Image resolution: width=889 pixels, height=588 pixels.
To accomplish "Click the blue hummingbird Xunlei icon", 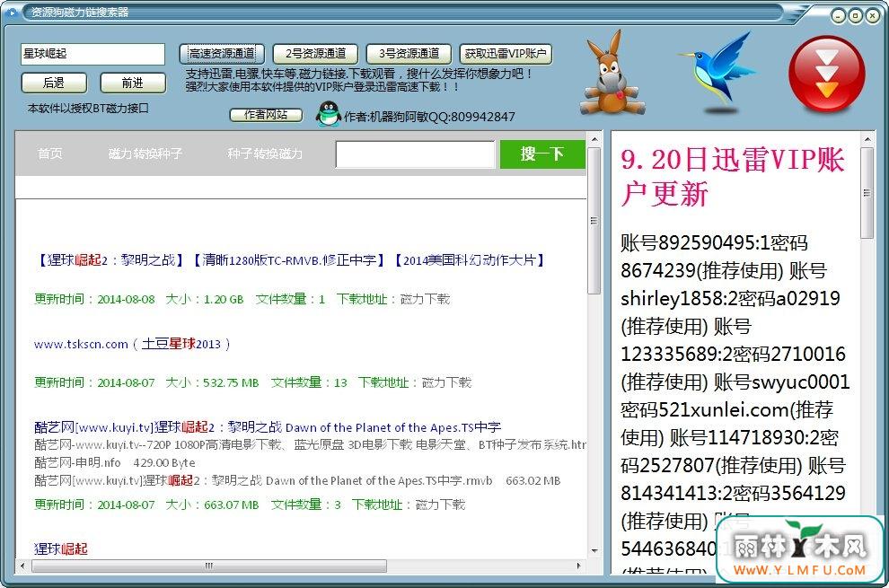I will [x=717, y=74].
